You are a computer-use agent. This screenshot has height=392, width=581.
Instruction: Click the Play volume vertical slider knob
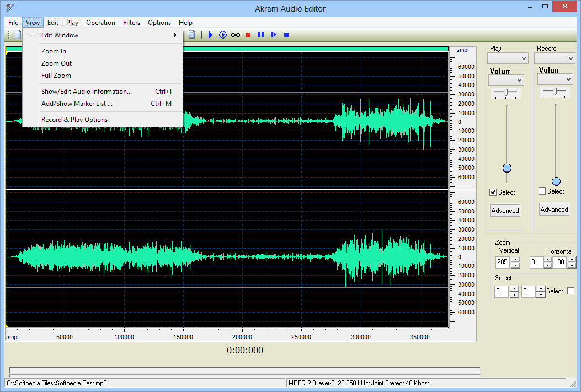tap(507, 168)
